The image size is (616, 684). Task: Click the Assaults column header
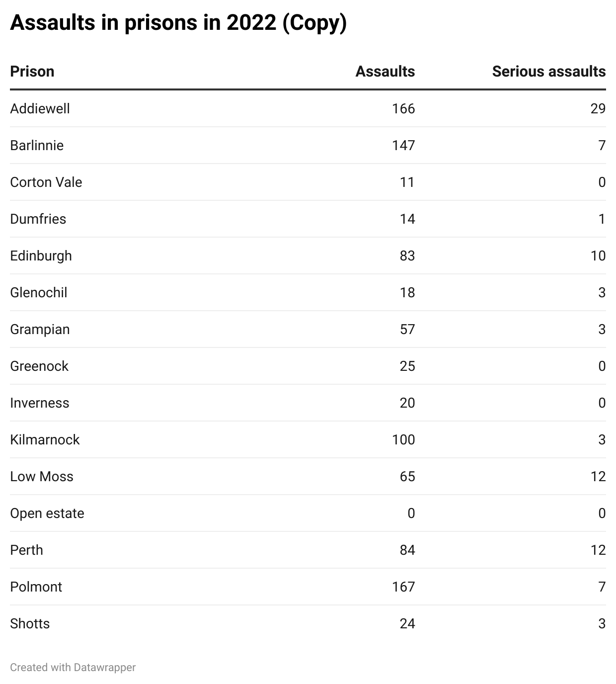tap(385, 72)
